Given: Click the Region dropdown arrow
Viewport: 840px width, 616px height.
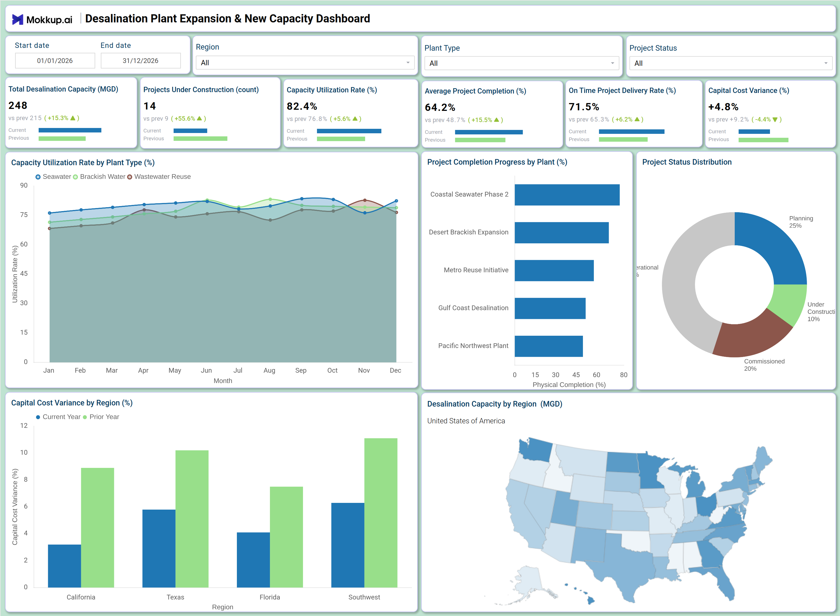Looking at the screenshot, I should [x=408, y=63].
